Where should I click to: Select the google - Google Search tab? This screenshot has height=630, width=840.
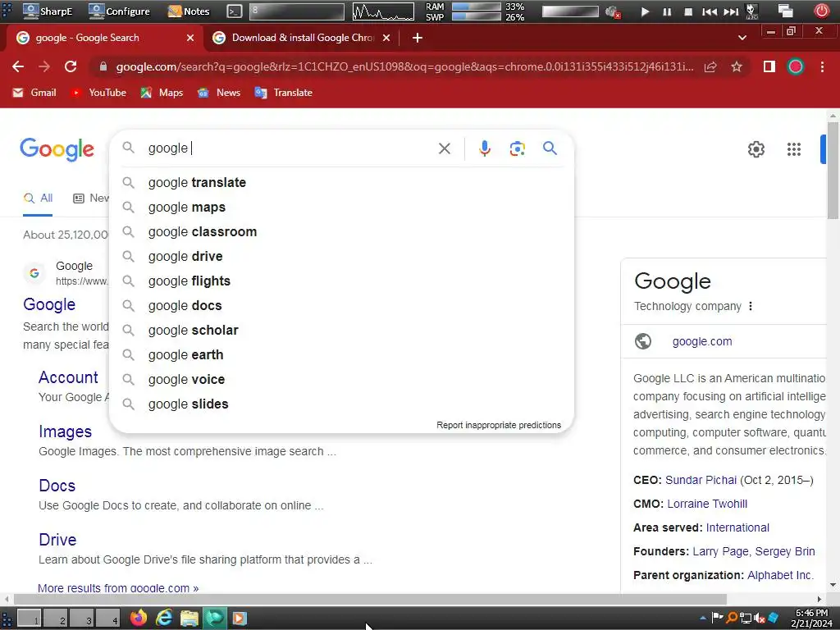[x=104, y=38]
